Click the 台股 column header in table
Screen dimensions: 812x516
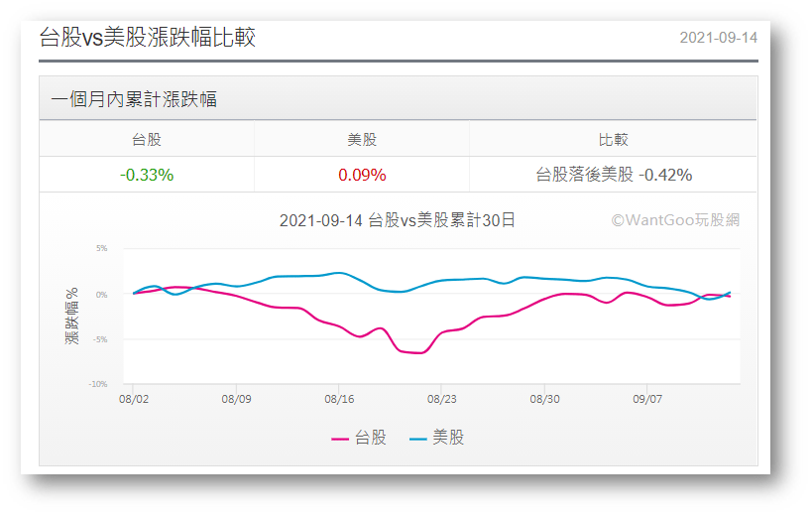[x=147, y=140]
